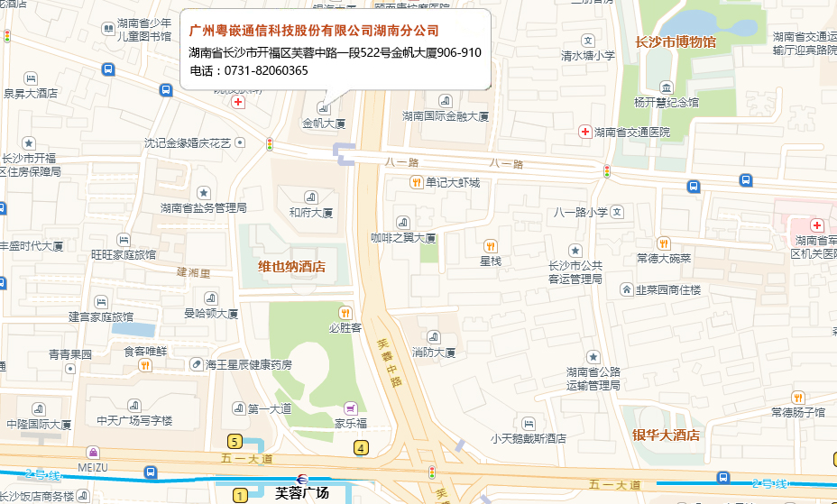Click the 中天广场写字楼 building icon
The width and height of the screenshot is (837, 504).
134,406
